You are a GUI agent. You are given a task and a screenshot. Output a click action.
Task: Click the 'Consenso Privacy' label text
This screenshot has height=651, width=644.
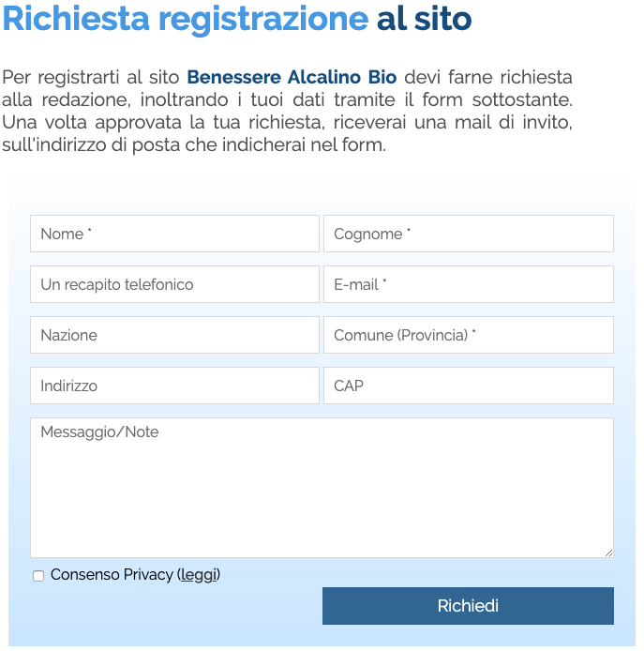[112, 574]
